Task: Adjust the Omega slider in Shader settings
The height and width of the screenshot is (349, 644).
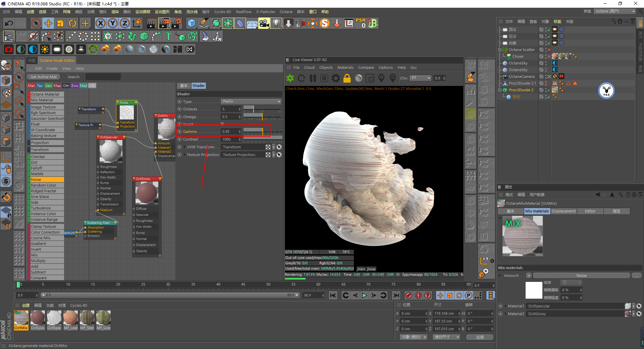Action: pos(263,116)
